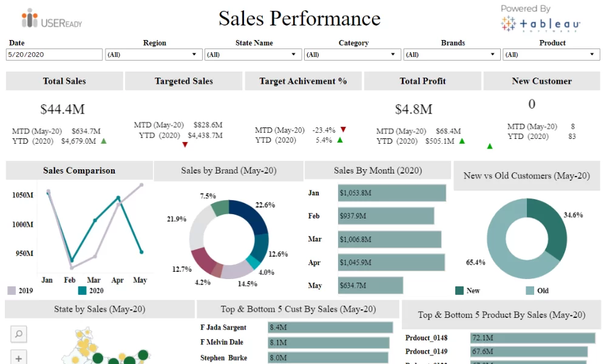Click the Mar sales bar $1,006.8M

pos(390,240)
